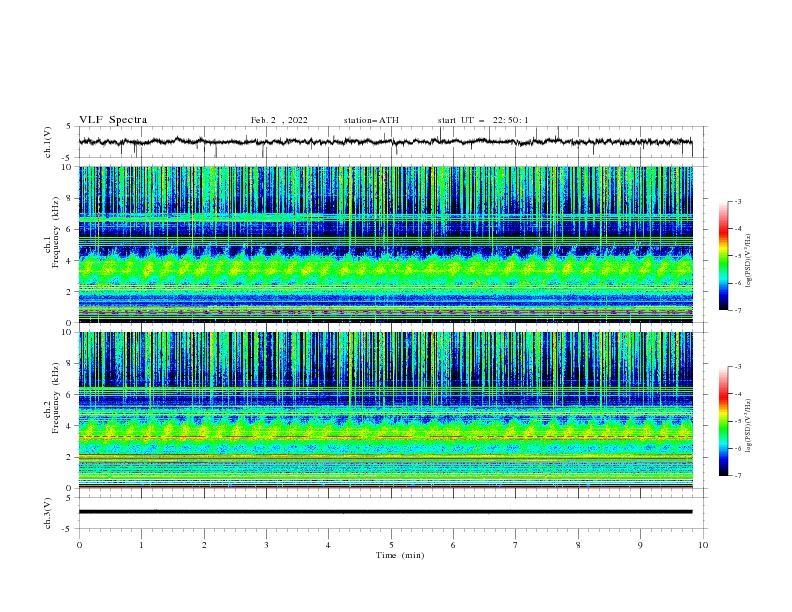Click the "log(PSD)(V²/Hz)" label beside lower colorbar
The width and height of the screenshot is (792, 612).
tap(749, 426)
